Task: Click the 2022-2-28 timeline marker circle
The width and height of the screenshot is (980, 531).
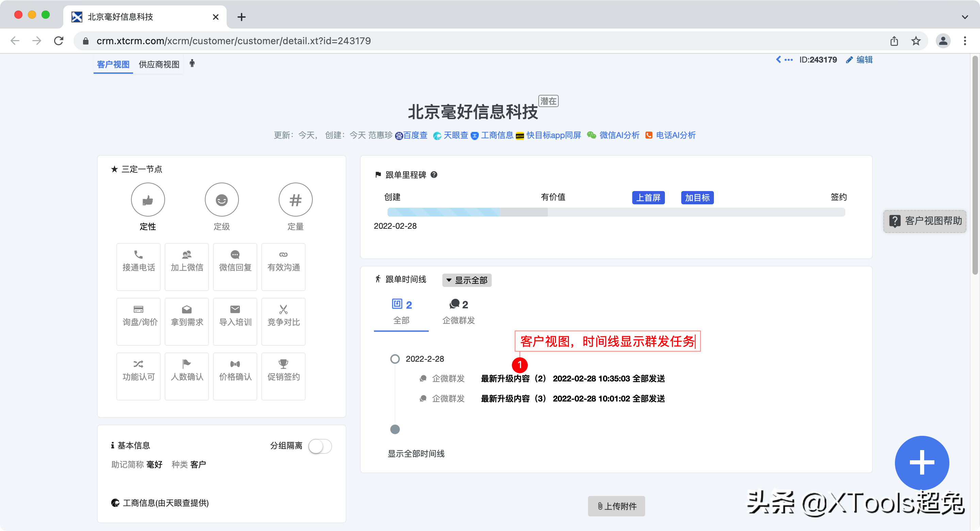Action: point(395,359)
